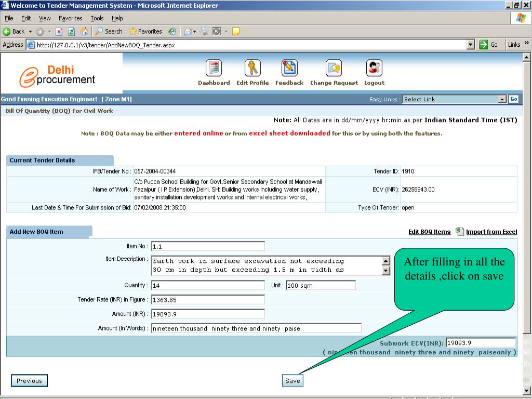Open the Mail toolbar icon

click(x=188, y=32)
